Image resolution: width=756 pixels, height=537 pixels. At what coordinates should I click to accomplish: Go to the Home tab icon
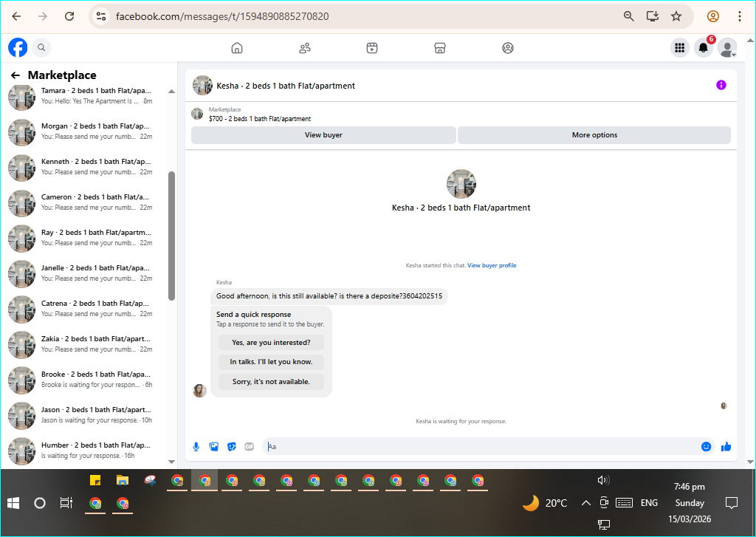coord(237,48)
